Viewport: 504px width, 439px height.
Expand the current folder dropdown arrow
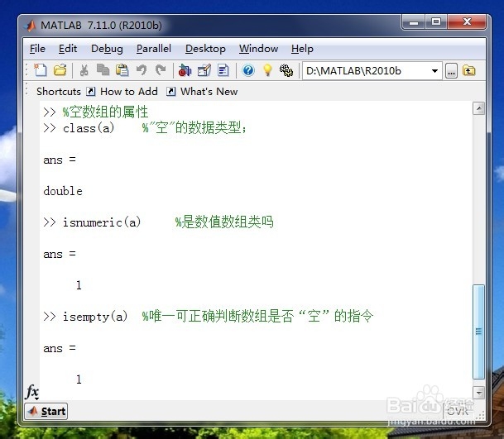tap(434, 70)
